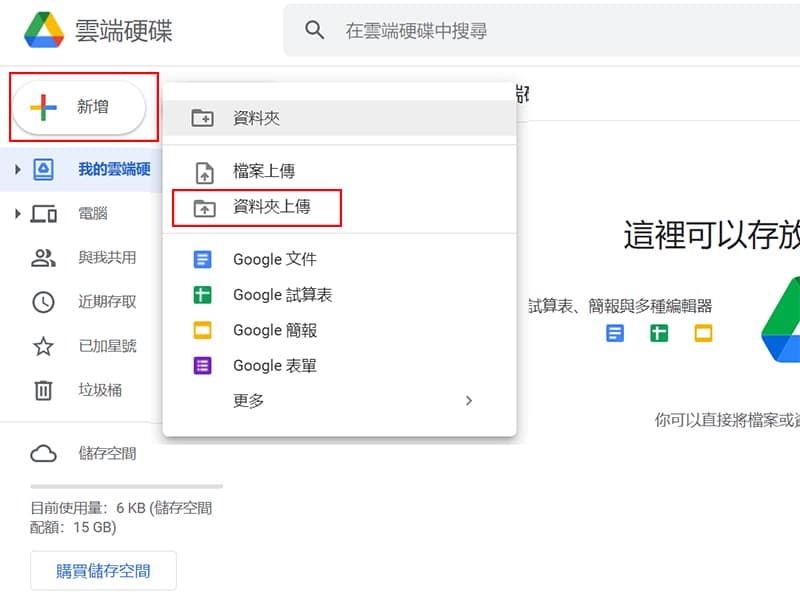The height and width of the screenshot is (600, 800).
Task: Create a new Google 表單
Action: 339,366
